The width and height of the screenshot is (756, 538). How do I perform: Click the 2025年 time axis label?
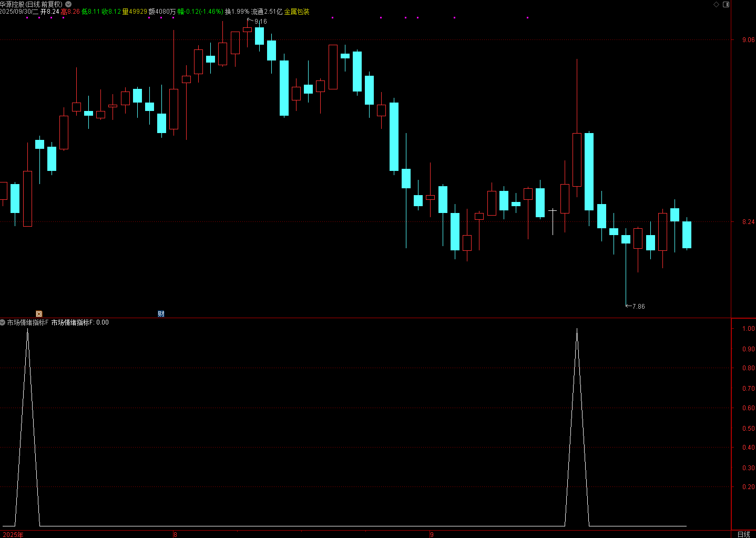point(13,534)
